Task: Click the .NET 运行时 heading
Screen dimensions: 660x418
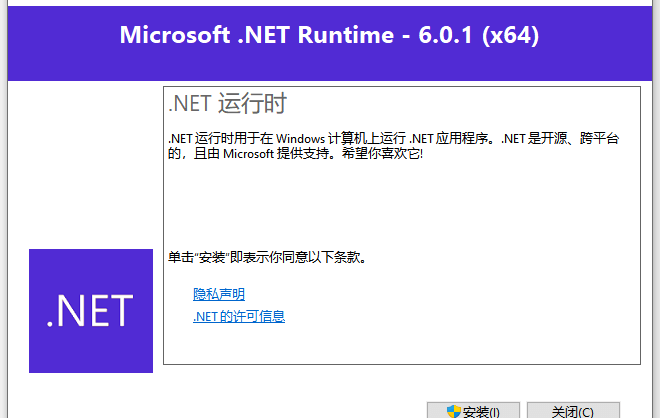Action: [x=227, y=103]
